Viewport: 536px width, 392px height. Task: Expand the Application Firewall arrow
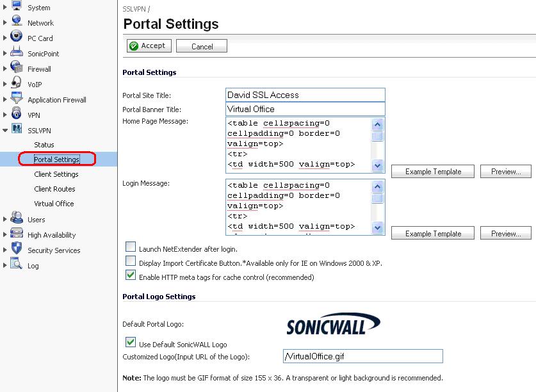tap(4, 99)
